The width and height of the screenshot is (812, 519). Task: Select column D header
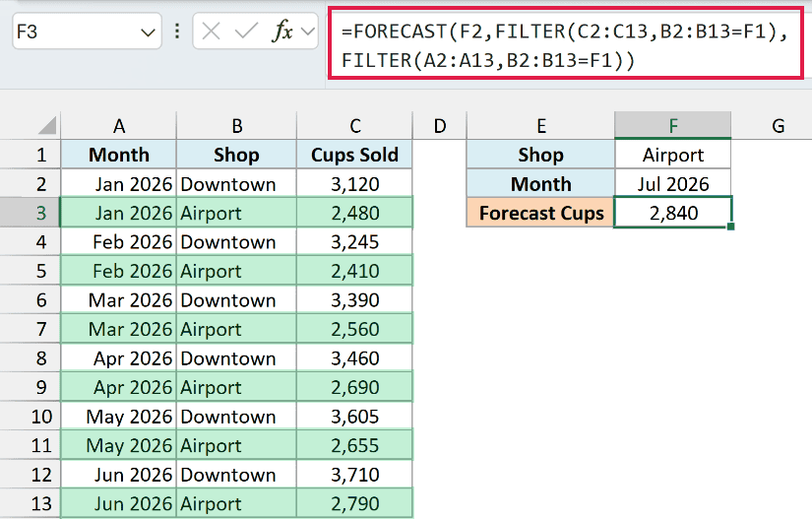pyautogui.click(x=440, y=126)
